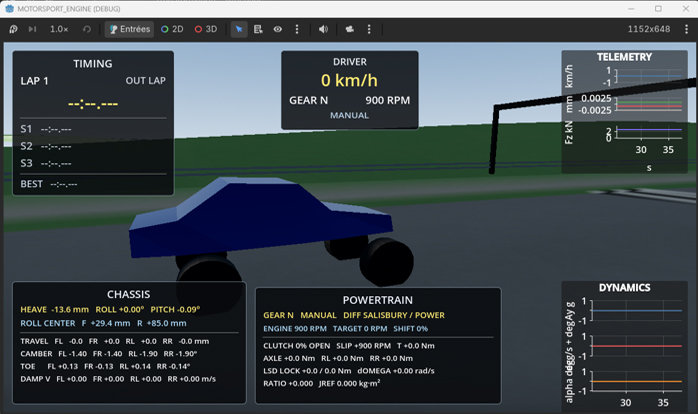Click the S2 sector time row
The image size is (698, 414).
click(46, 146)
